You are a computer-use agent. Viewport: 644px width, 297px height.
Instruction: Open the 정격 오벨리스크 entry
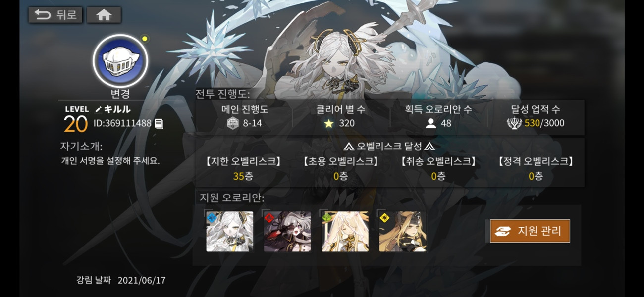(x=536, y=168)
